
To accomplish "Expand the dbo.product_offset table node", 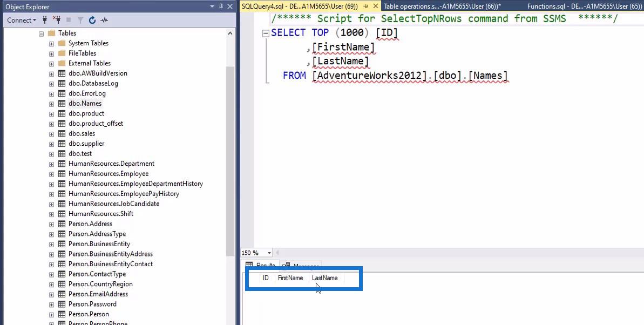I will (51, 124).
